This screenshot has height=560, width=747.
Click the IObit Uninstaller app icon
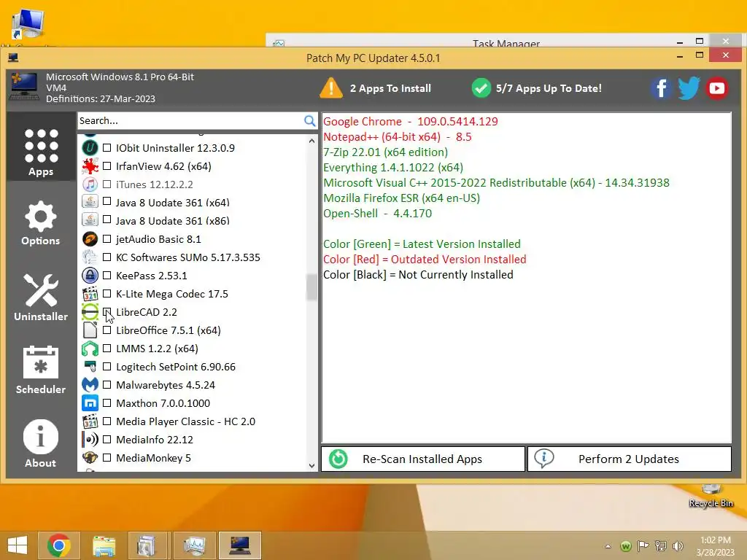click(x=90, y=147)
